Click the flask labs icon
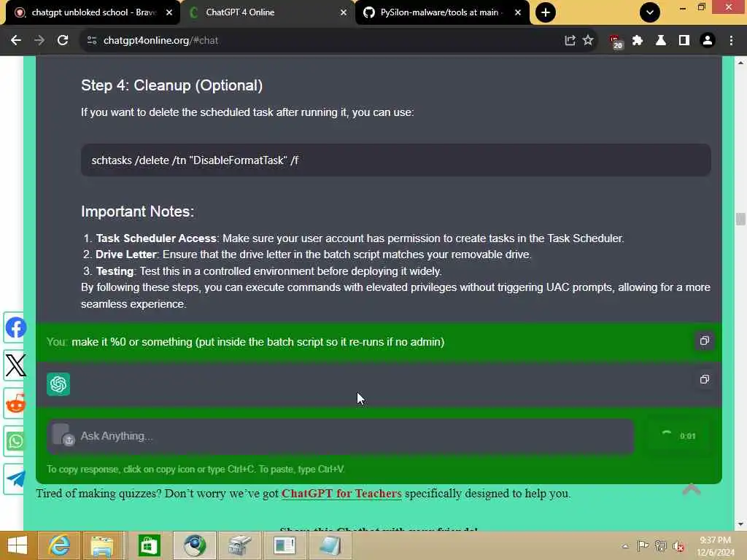This screenshot has height=560, width=747. (x=661, y=41)
